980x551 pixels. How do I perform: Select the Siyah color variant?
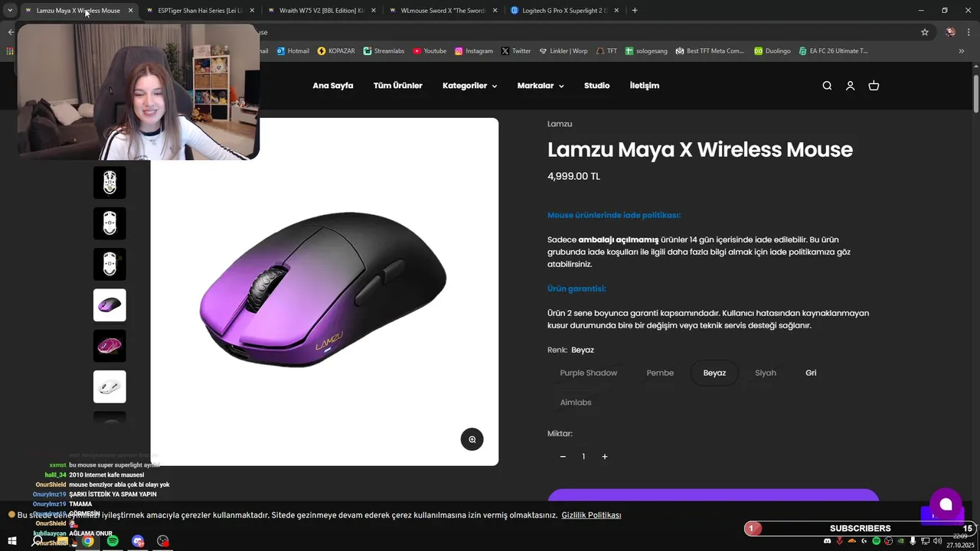click(x=766, y=373)
